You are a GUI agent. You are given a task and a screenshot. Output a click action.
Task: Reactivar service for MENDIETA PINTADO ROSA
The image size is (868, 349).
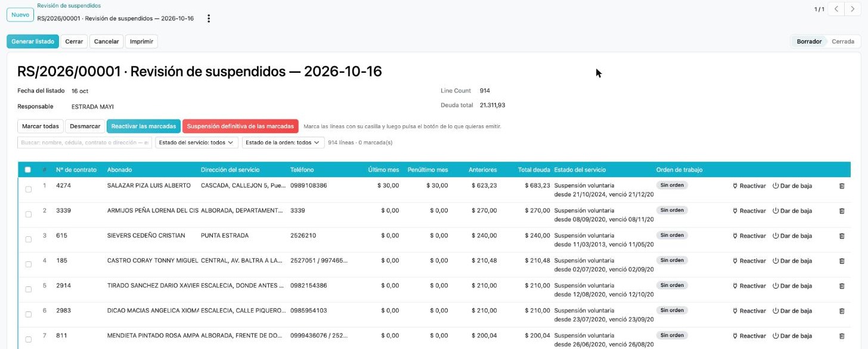(x=749, y=336)
